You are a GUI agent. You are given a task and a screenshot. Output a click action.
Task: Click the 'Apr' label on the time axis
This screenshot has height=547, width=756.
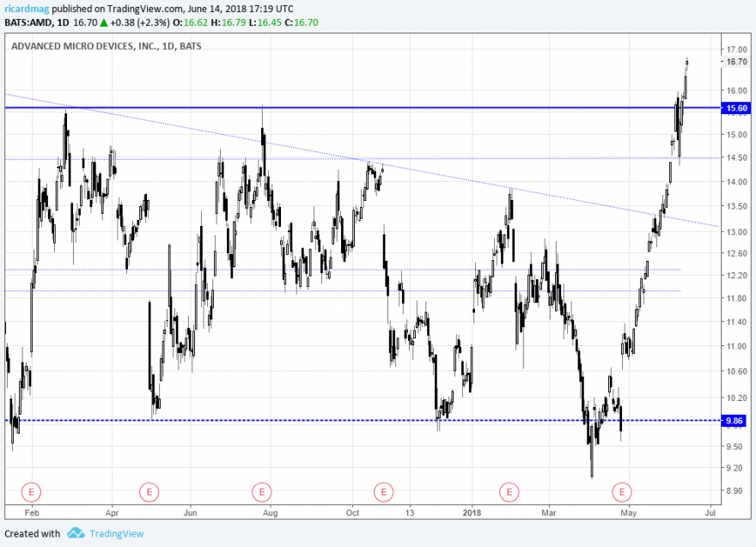coord(112,513)
